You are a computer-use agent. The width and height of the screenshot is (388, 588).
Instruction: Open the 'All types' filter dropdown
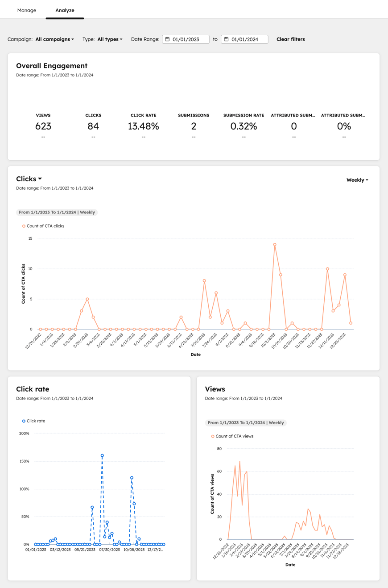pyautogui.click(x=109, y=39)
